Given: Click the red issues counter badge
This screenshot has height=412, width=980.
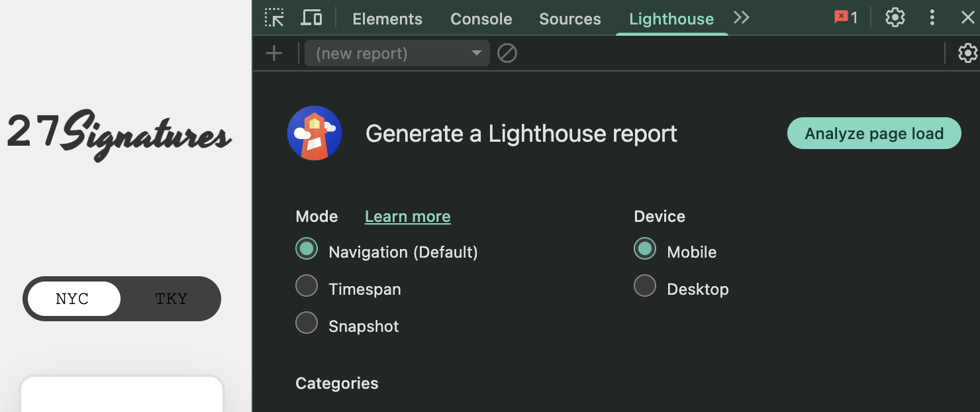Looking at the screenshot, I should (846, 18).
